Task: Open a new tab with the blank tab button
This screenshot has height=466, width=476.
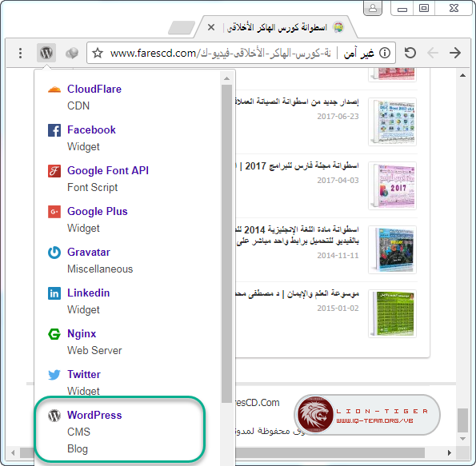Action: pos(182,28)
